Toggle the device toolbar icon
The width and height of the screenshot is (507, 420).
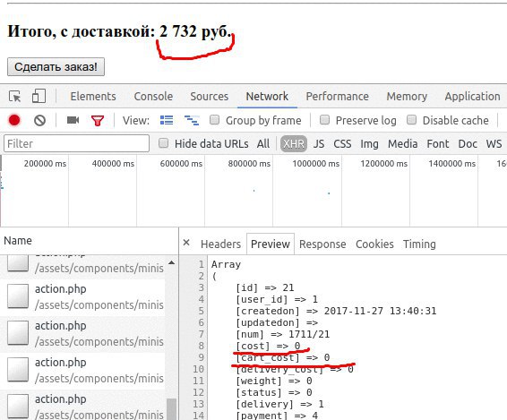coord(39,97)
